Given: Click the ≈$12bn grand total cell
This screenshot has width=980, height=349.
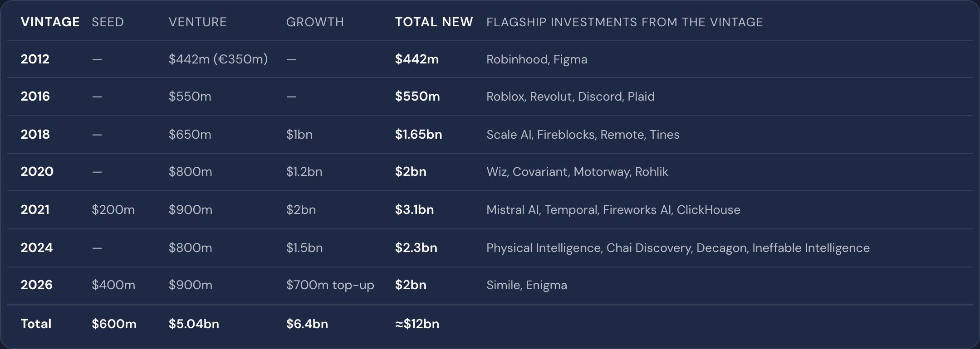Looking at the screenshot, I should (x=417, y=324).
